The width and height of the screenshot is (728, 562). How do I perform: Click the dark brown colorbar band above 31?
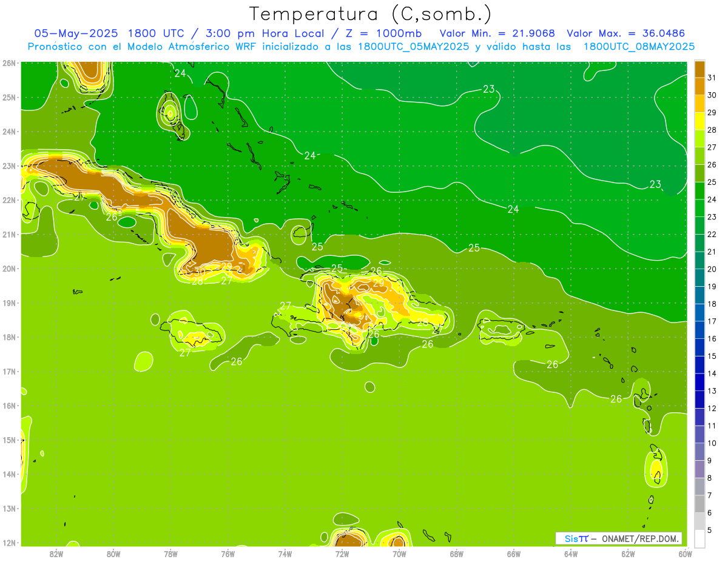[699, 69]
